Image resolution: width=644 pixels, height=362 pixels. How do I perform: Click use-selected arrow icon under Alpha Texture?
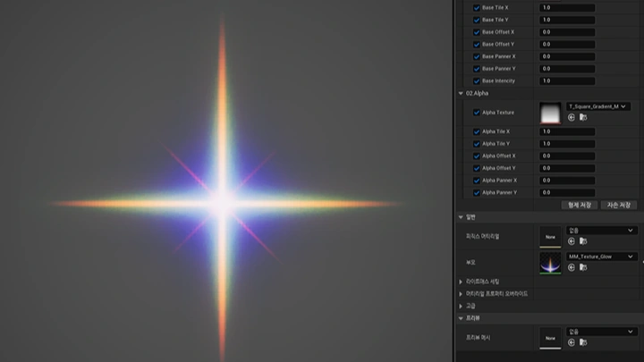572,117
